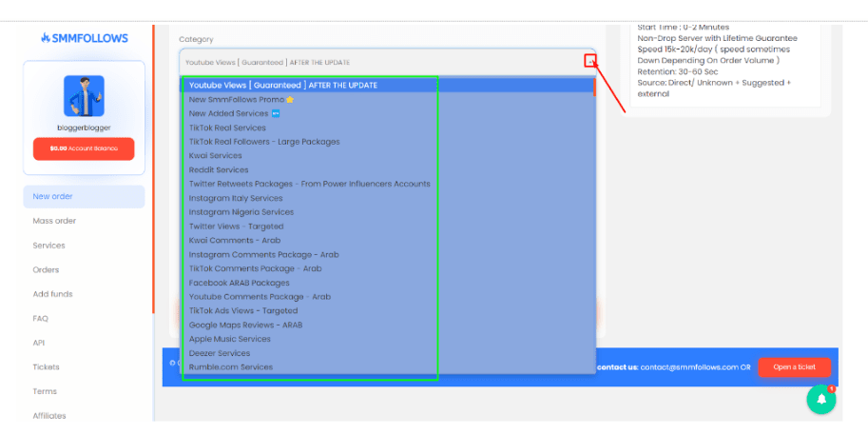Select Instagram Nigeria Services option
Screen dimensions: 868x434
[388, 212]
